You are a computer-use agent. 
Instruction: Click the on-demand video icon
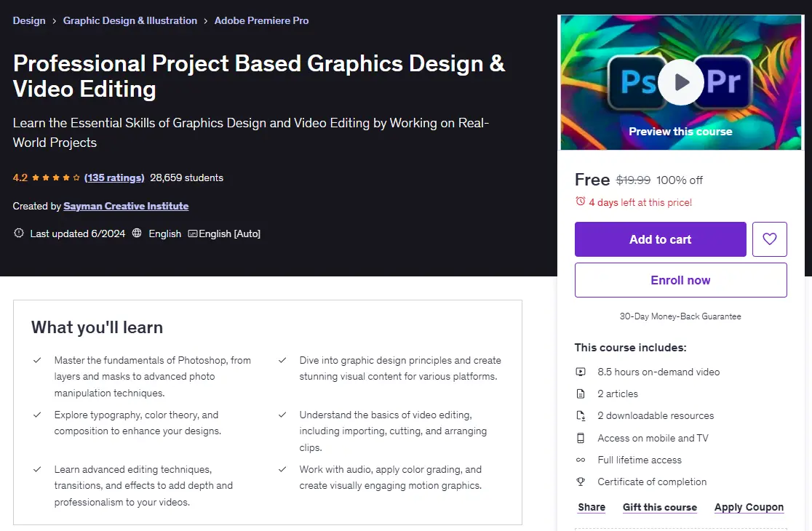click(x=581, y=372)
